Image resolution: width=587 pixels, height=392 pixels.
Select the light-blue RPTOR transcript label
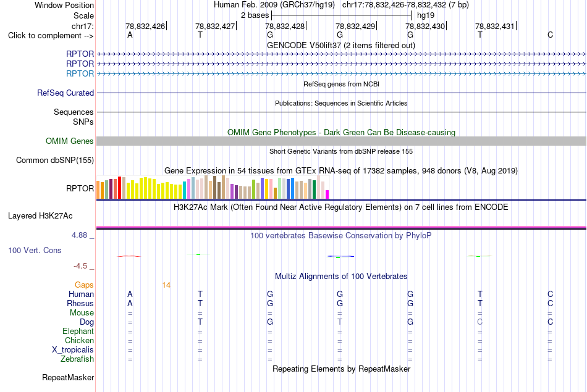pyautogui.click(x=80, y=73)
